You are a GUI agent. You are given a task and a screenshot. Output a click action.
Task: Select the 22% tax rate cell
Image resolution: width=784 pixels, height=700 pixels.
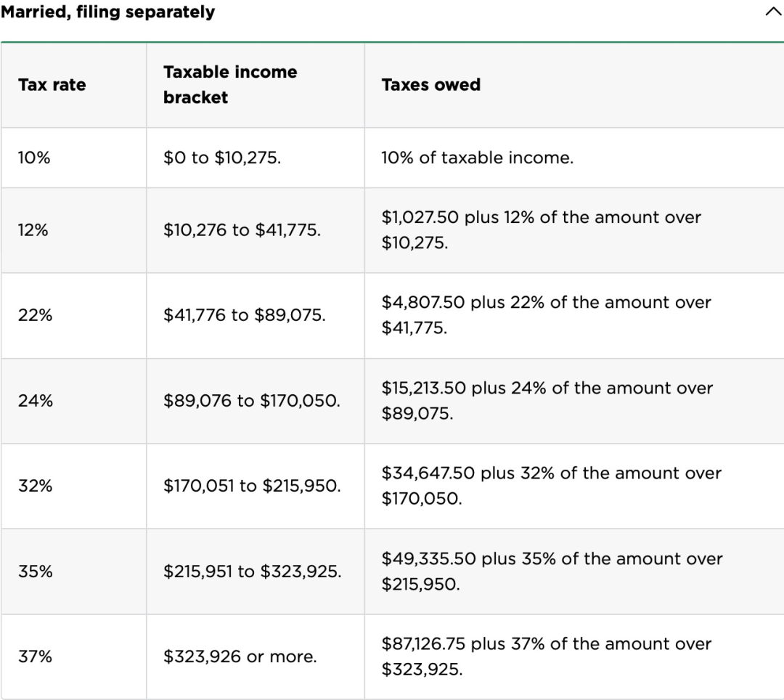coord(35,315)
